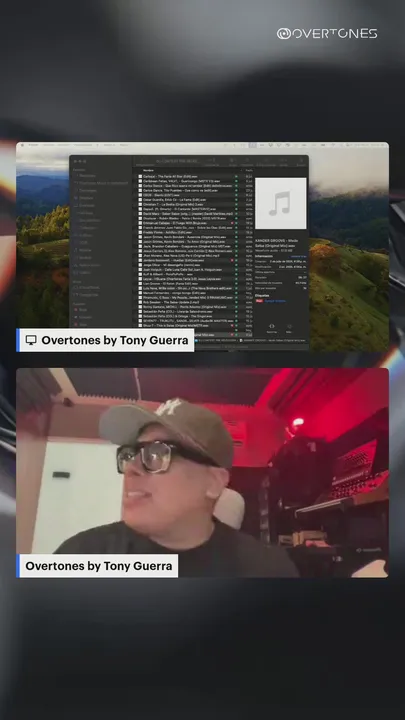Click file icon beside Carbajal - The Fania All Star
Image resolution: width=405 pixels, height=720 pixels.
click(x=141, y=176)
